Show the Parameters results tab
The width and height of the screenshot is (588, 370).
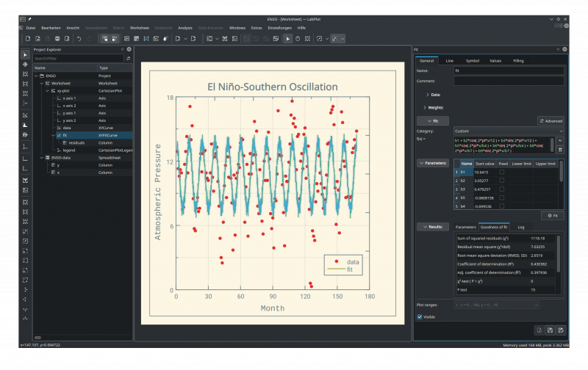465,227
